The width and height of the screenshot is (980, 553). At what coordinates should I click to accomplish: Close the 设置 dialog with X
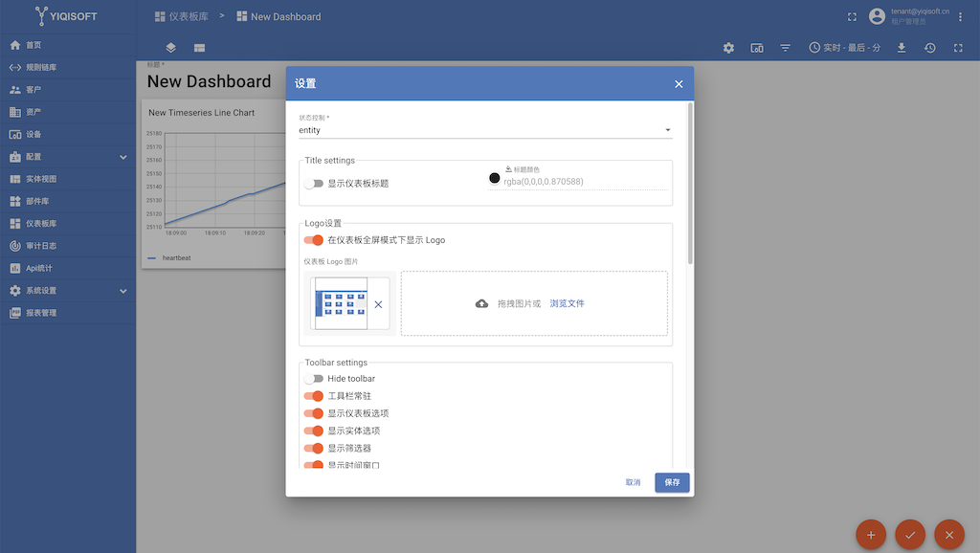(x=679, y=84)
